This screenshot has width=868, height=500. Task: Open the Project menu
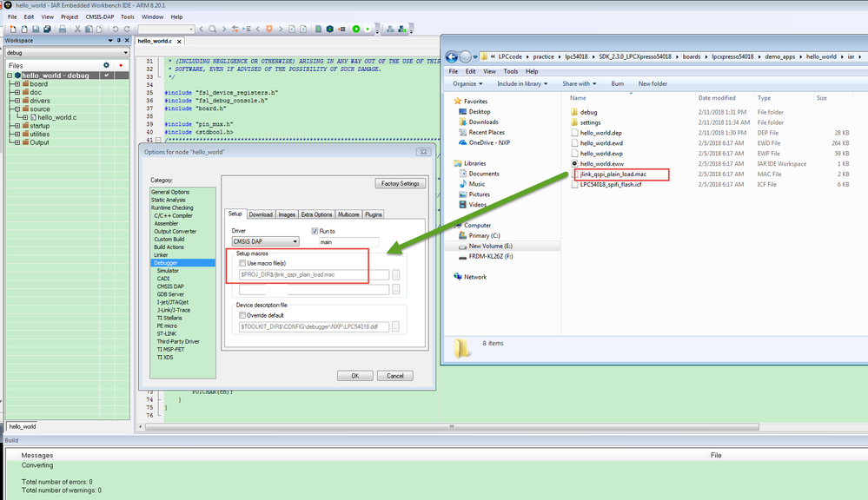70,17
